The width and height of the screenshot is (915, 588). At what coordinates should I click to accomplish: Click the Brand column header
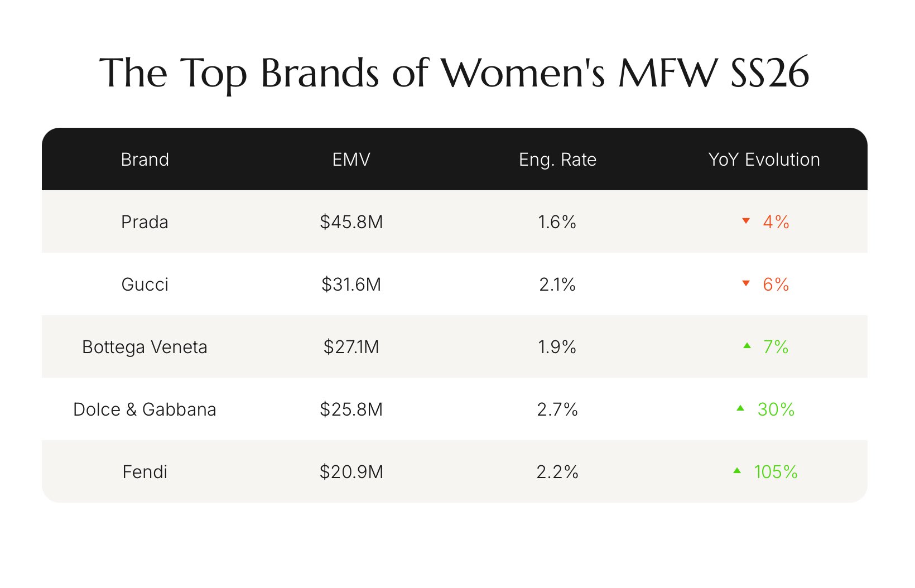coord(145,160)
